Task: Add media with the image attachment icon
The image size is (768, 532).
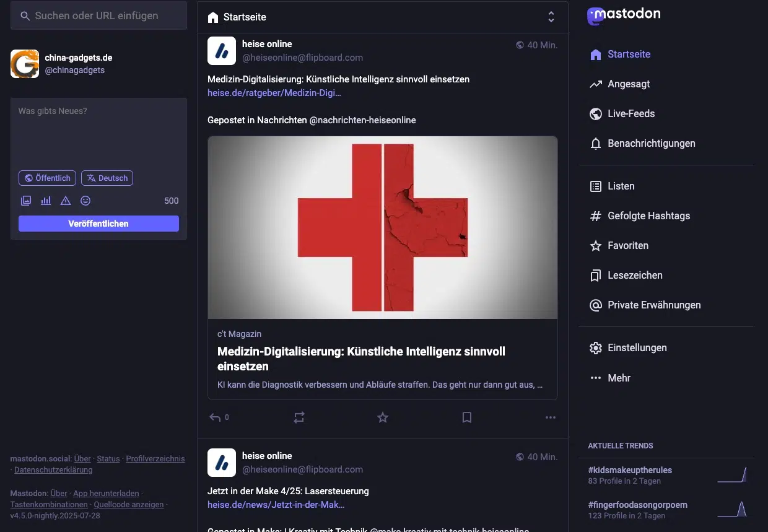Action: 26,201
